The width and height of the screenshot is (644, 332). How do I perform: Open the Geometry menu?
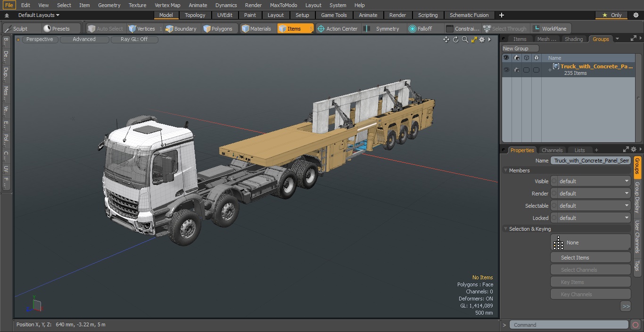109,5
